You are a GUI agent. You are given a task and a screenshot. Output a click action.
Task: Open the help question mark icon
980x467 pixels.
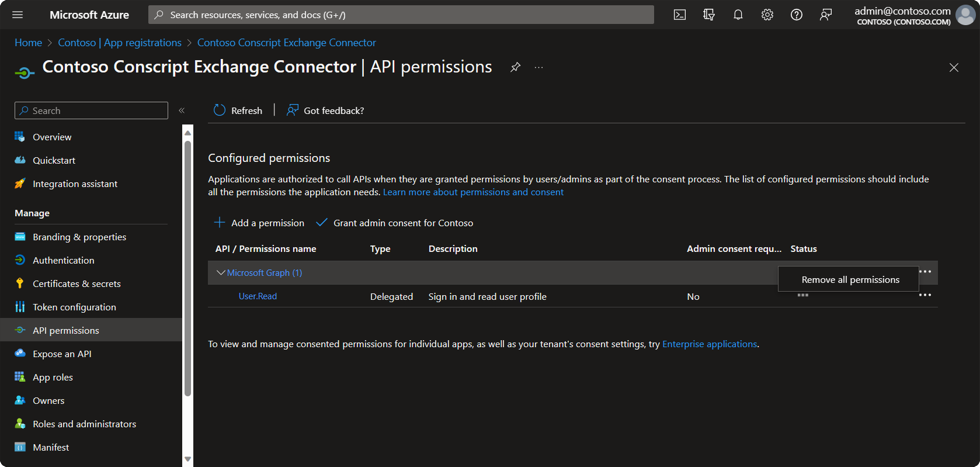[797, 15]
